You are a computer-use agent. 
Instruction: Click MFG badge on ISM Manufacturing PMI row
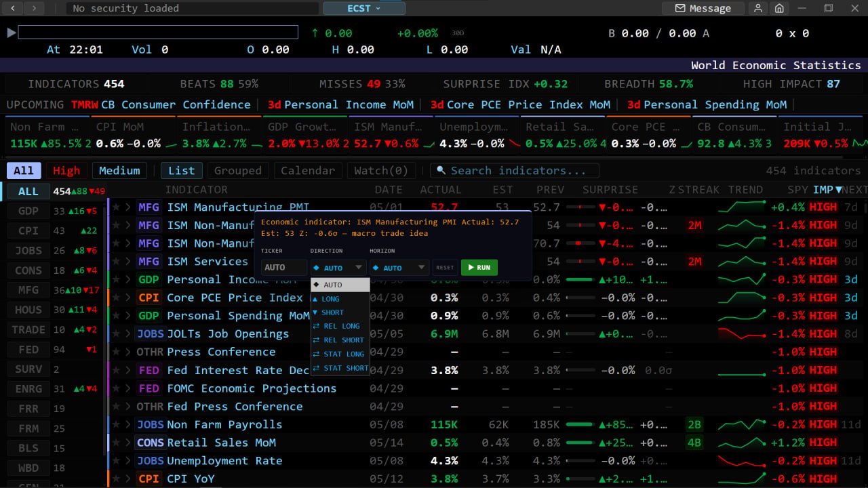pyautogui.click(x=149, y=207)
